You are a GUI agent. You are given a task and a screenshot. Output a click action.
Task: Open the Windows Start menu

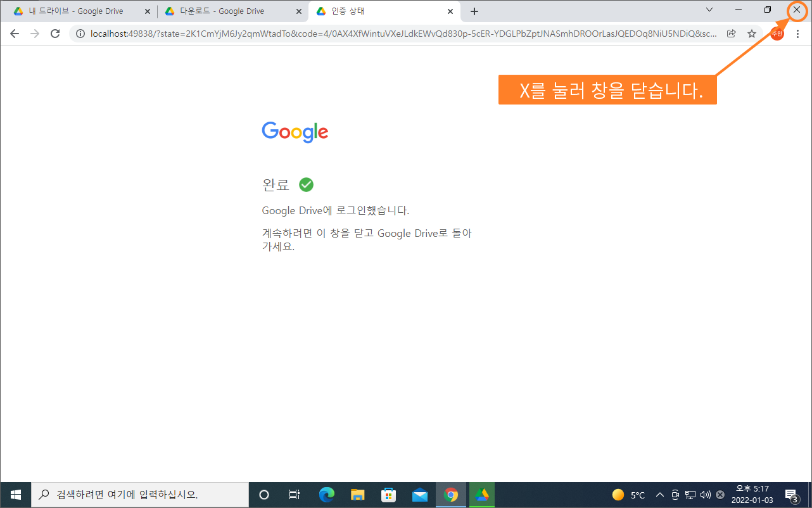click(15, 495)
